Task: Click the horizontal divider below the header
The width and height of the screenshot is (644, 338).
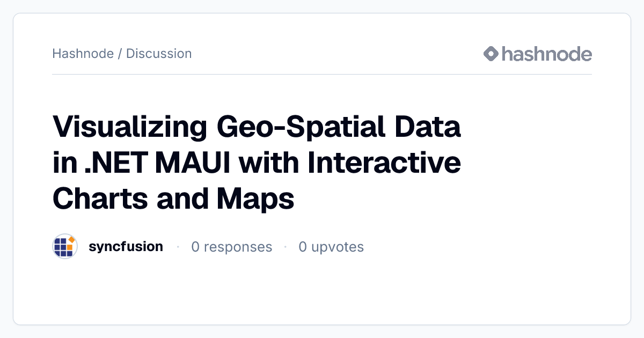Action: click(x=322, y=74)
